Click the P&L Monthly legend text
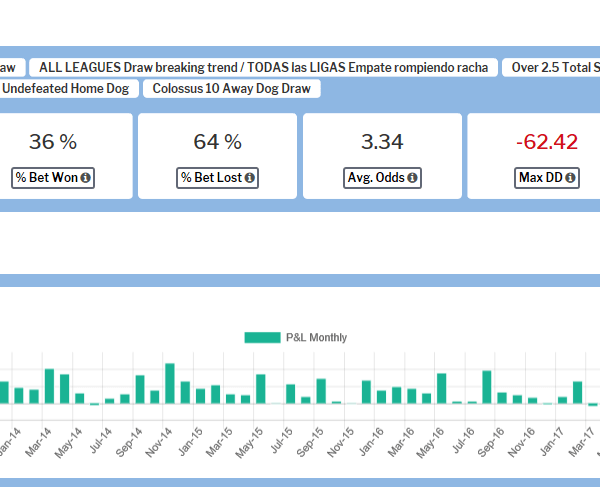The height and width of the screenshot is (494, 600). pos(316,337)
